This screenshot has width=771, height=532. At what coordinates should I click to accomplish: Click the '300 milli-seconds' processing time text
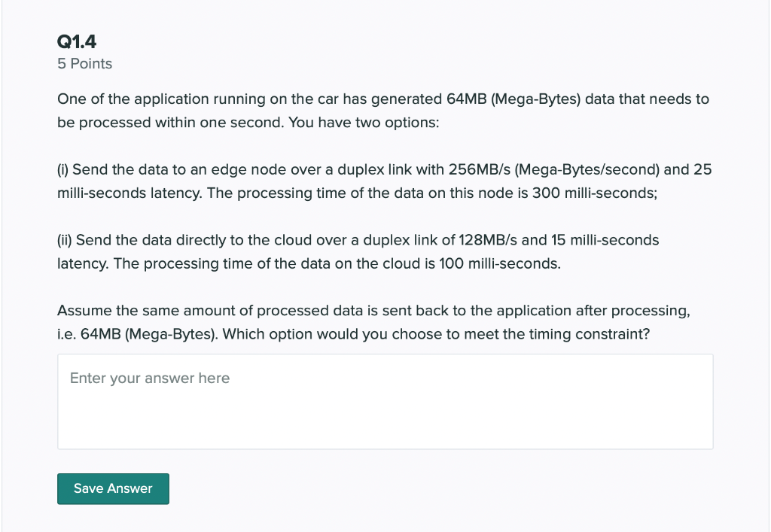pos(594,193)
